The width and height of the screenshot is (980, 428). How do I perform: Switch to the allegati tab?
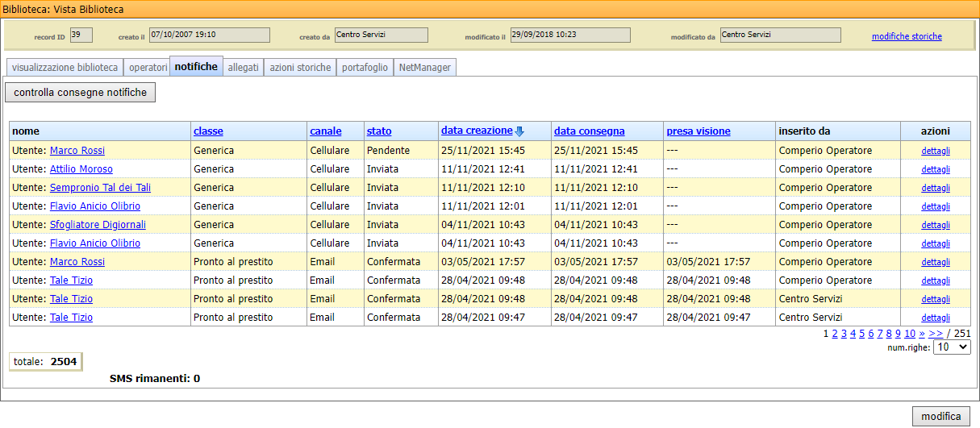pyautogui.click(x=243, y=68)
